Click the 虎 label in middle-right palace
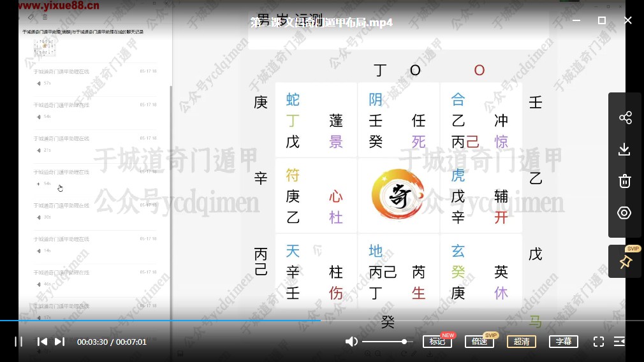Image resolution: width=644 pixels, height=362 pixels. [458, 175]
